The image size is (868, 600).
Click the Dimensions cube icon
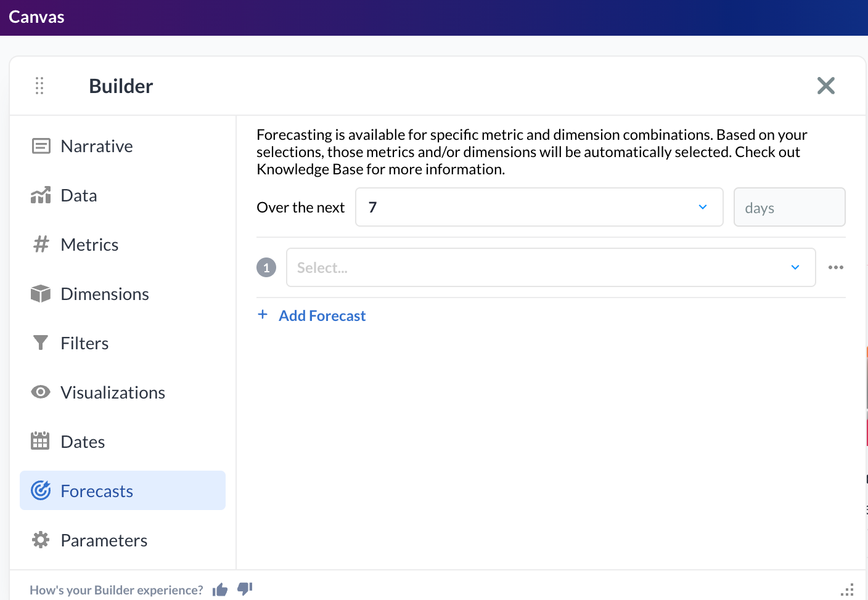click(x=41, y=294)
